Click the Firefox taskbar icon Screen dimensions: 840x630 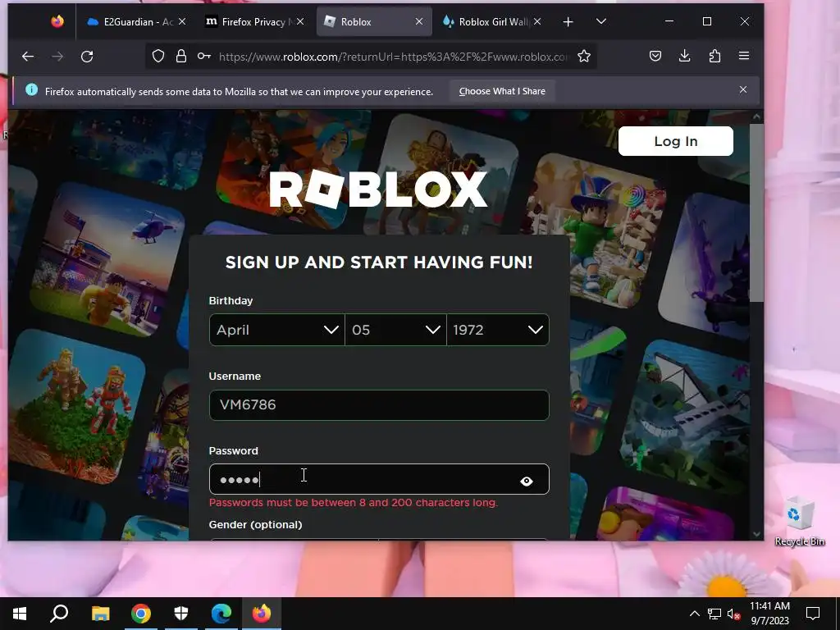[x=262, y=614]
